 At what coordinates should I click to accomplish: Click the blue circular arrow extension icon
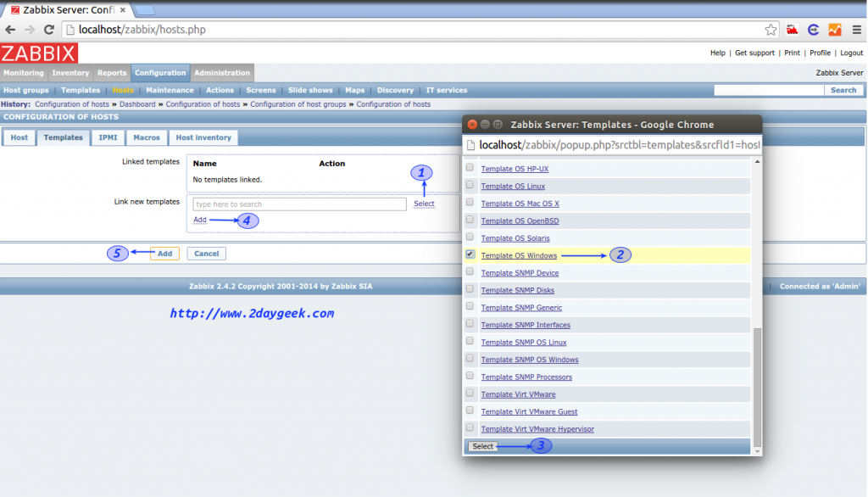[x=814, y=28]
